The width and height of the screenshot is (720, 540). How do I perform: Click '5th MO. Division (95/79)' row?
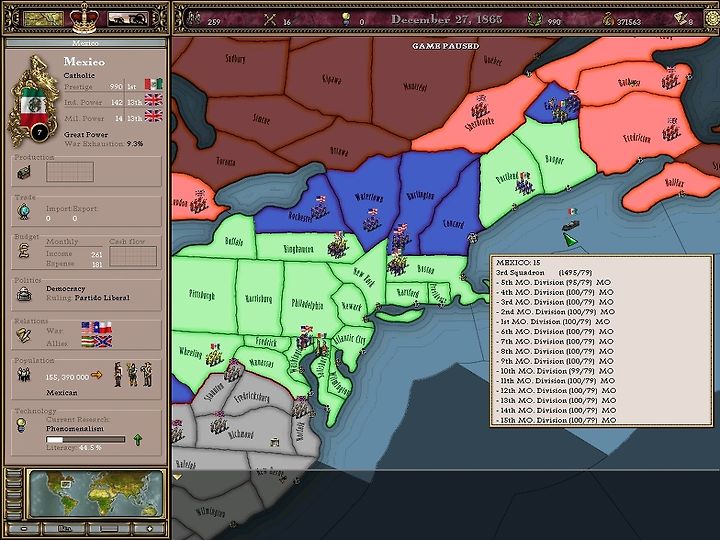(553, 282)
